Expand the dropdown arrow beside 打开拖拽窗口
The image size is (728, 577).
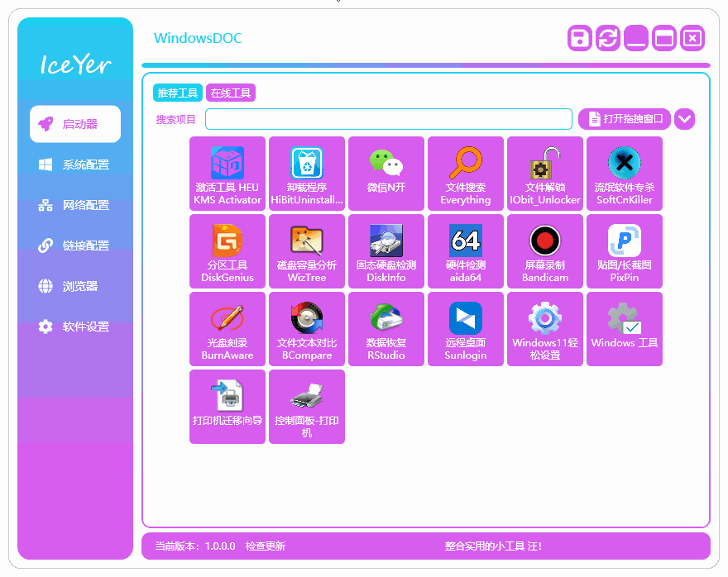point(684,119)
